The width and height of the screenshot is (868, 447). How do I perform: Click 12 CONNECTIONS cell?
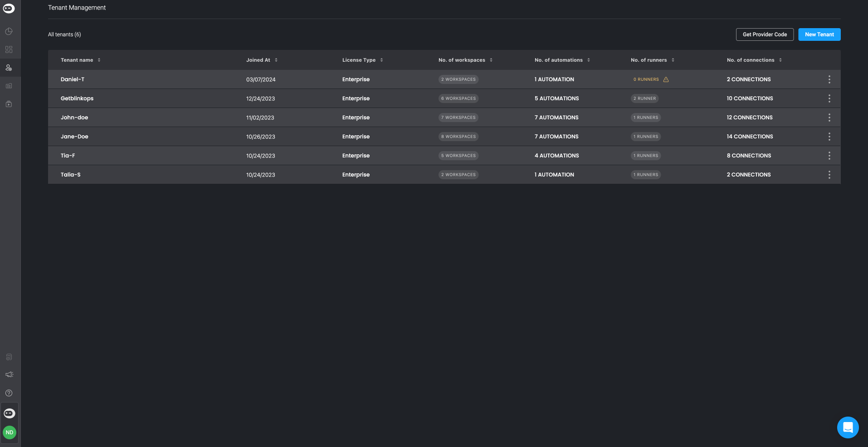(x=750, y=118)
